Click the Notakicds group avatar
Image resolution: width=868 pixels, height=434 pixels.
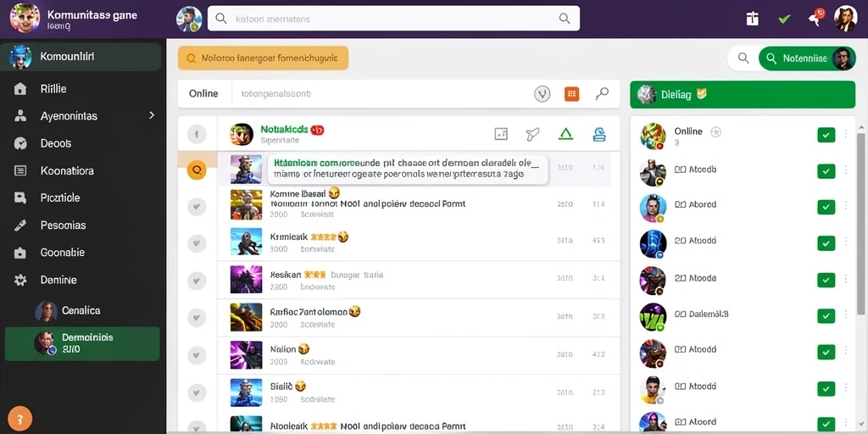point(242,135)
